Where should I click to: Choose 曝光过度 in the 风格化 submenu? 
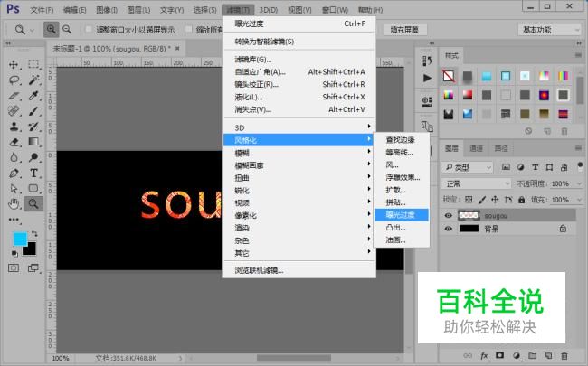click(402, 215)
